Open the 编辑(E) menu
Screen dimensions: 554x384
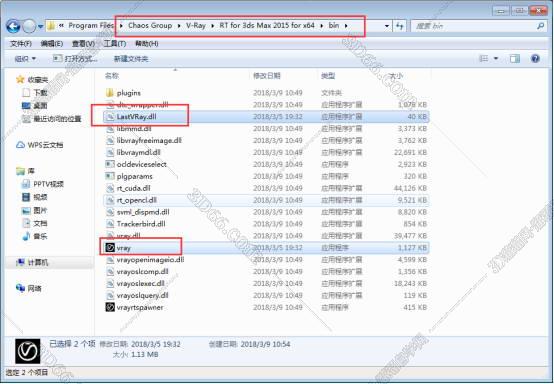pos(52,43)
